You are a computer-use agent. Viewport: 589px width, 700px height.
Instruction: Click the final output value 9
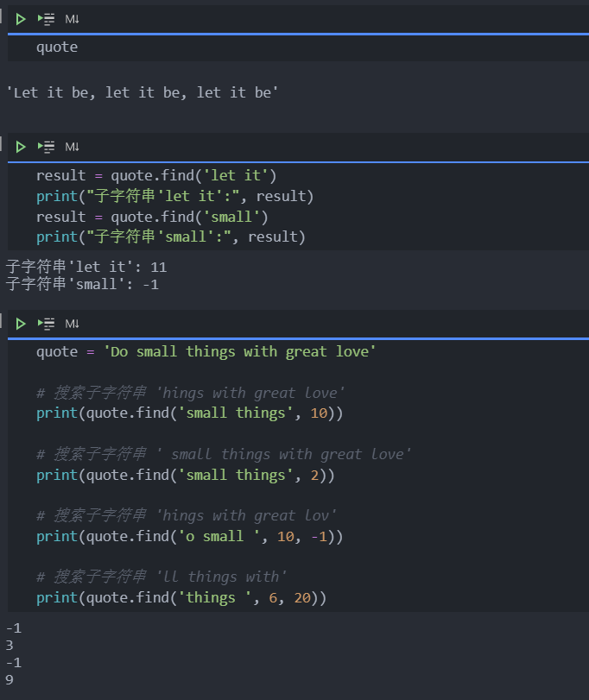coord(9,680)
